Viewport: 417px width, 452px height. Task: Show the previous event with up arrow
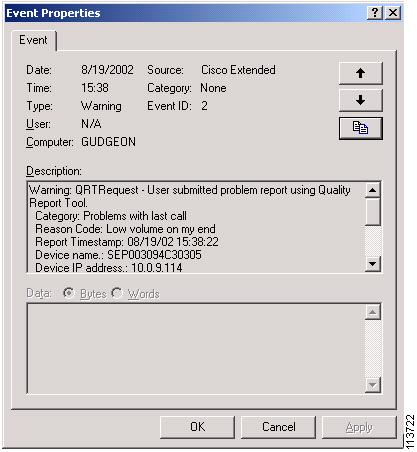pos(360,73)
